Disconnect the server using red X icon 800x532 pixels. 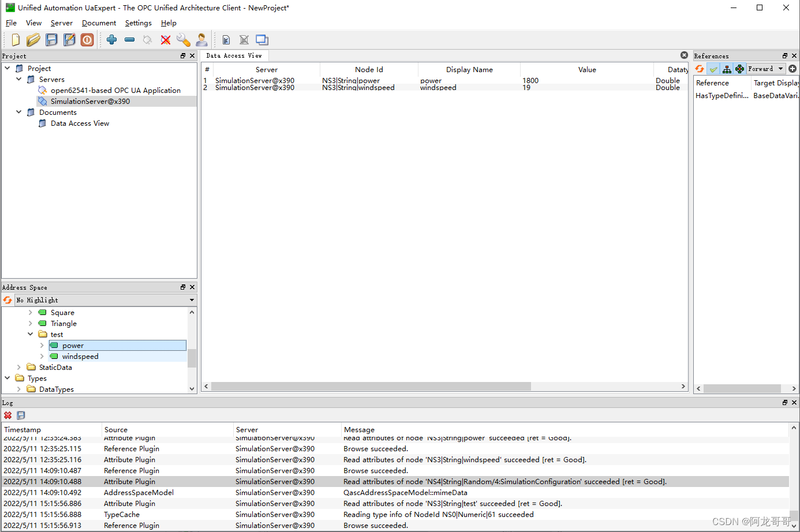(166, 40)
